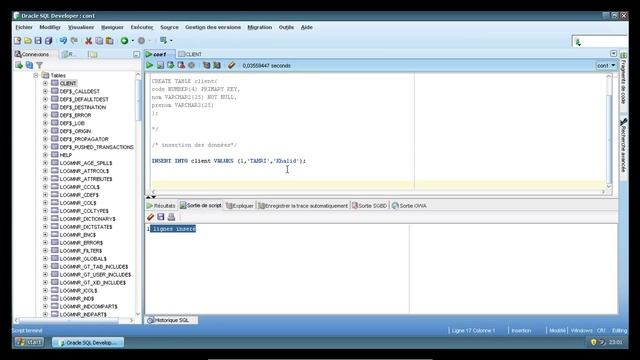Click the Save All icon
The width and height of the screenshot is (640, 360).
[x=49, y=41]
